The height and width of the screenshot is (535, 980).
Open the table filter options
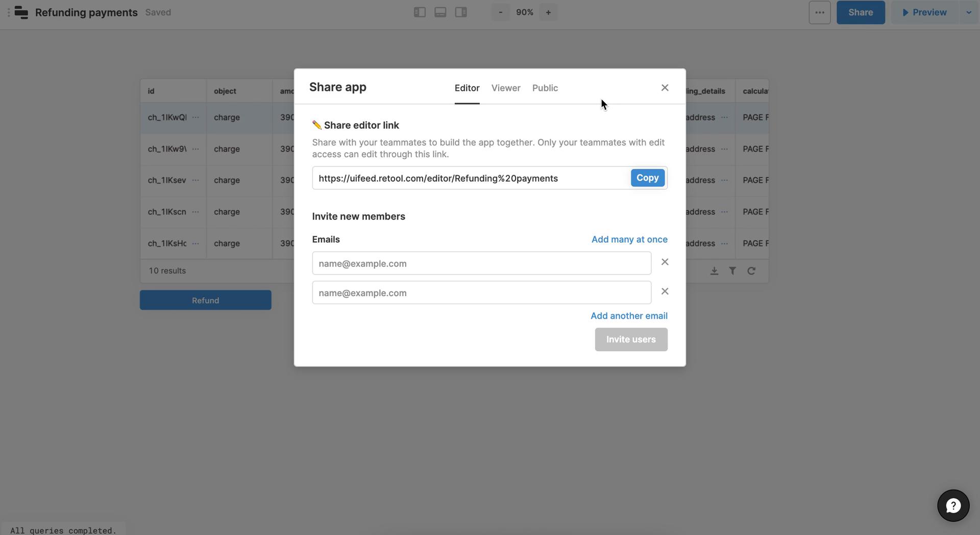coord(732,271)
